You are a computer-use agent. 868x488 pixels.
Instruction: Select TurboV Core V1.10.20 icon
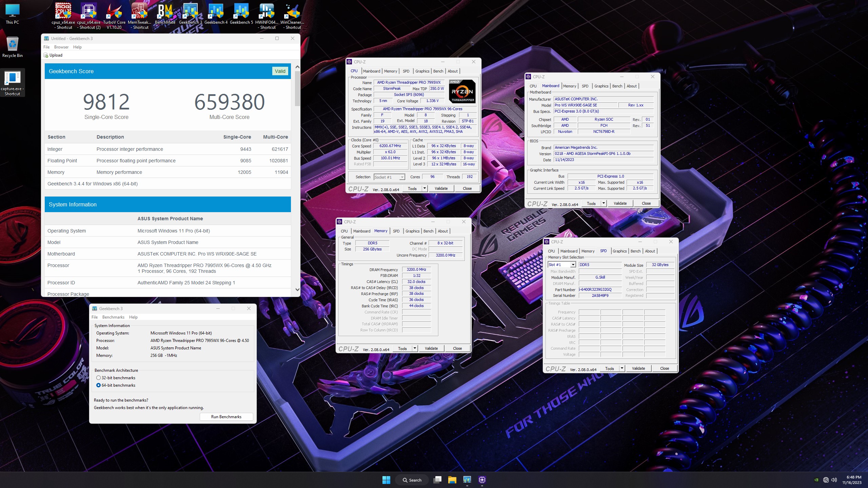(x=114, y=16)
